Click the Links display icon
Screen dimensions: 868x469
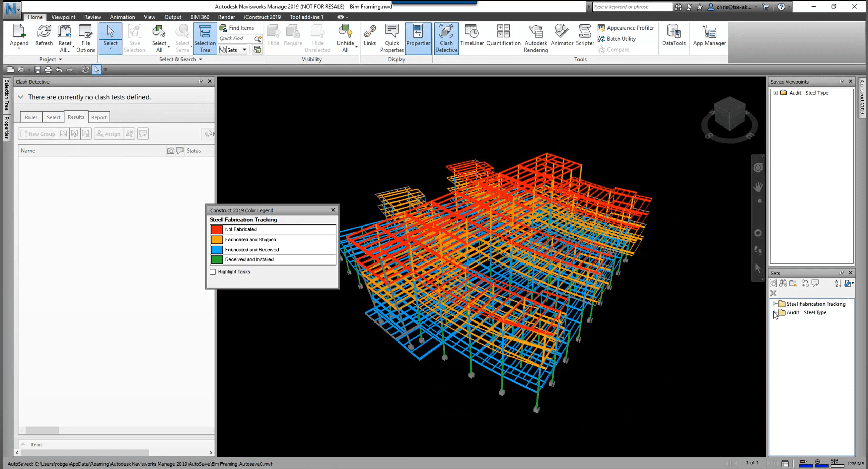(369, 36)
